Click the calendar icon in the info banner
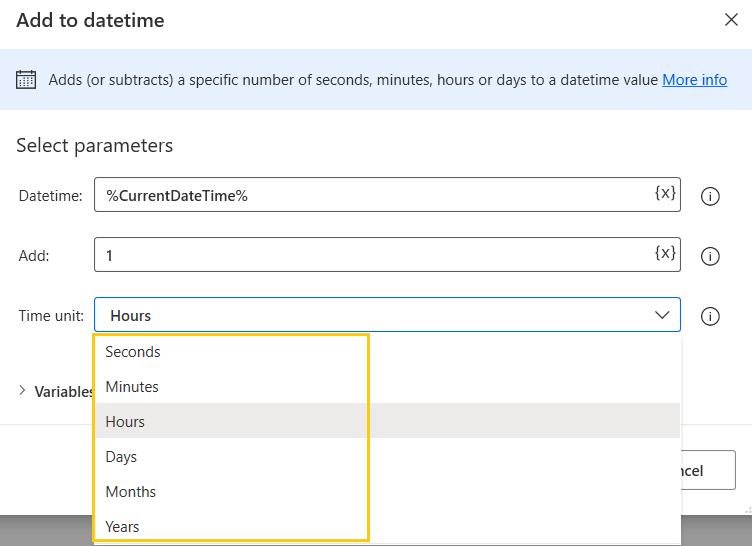Viewport: 752px width, 546px height. (x=26, y=80)
